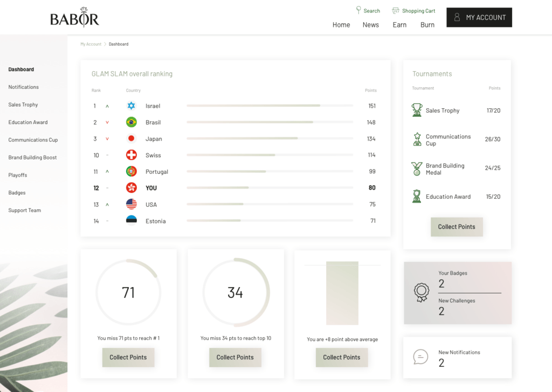
Task: Open Support Team in the sidebar
Action: 25,210
